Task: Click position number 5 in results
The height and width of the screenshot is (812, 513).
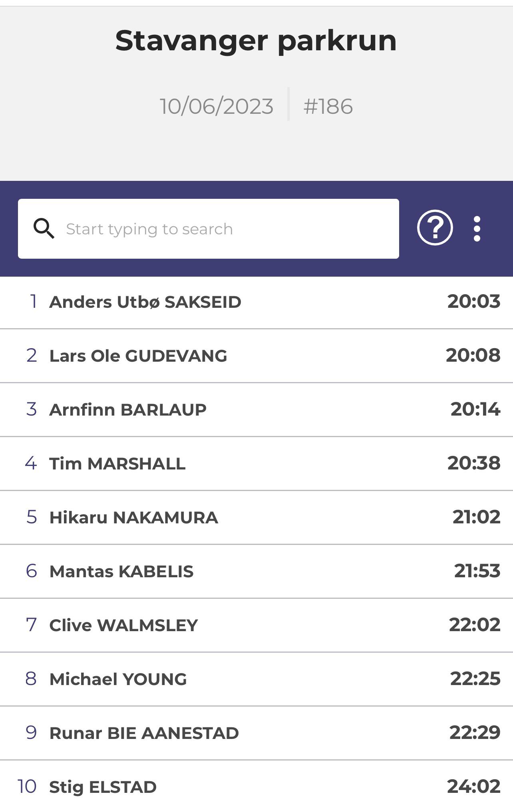Action: pyautogui.click(x=32, y=517)
